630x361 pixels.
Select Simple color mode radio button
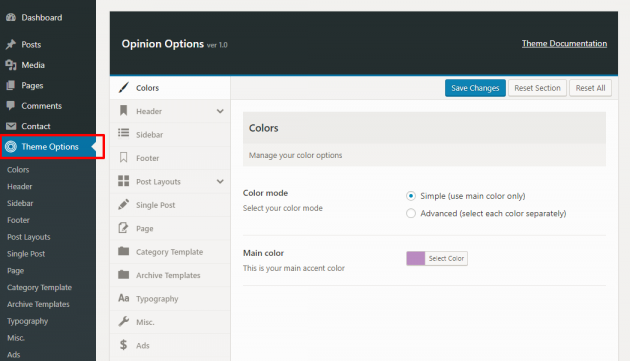(x=411, y=196)
